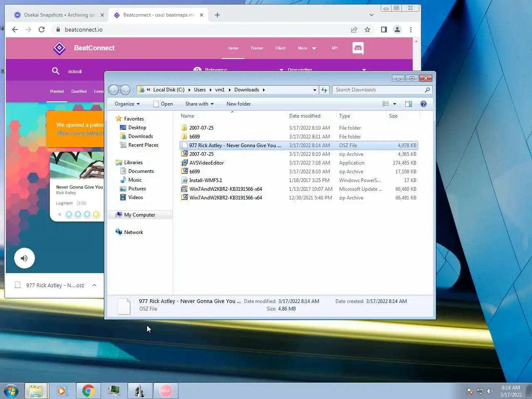Image resolution: width=532 pixels, height=399 pixels.
Task: Select My Computer in navigation pane
Action: click(140, 215)
